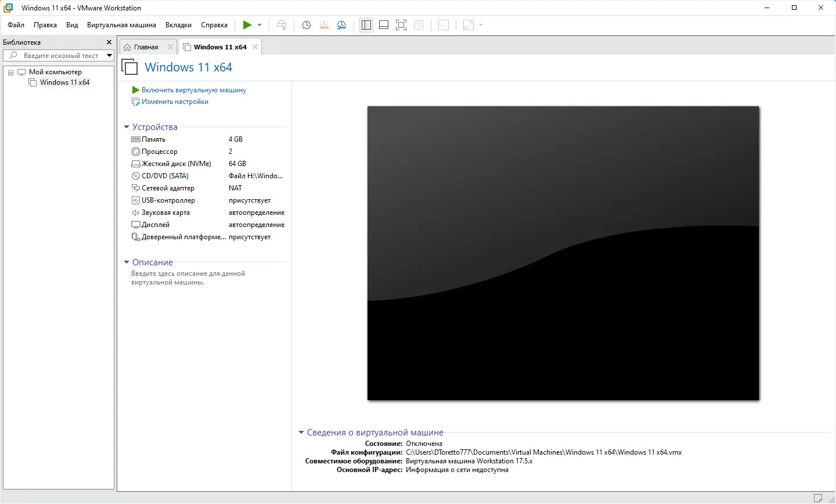Click the configuration file path text
This screenshot has width=836, height=504.
click(x=544, y=452)
